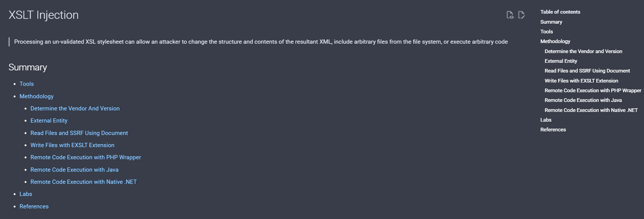644x219 pixels.
Task: Jump to Labs in table of contents
Action: point(546,120)
